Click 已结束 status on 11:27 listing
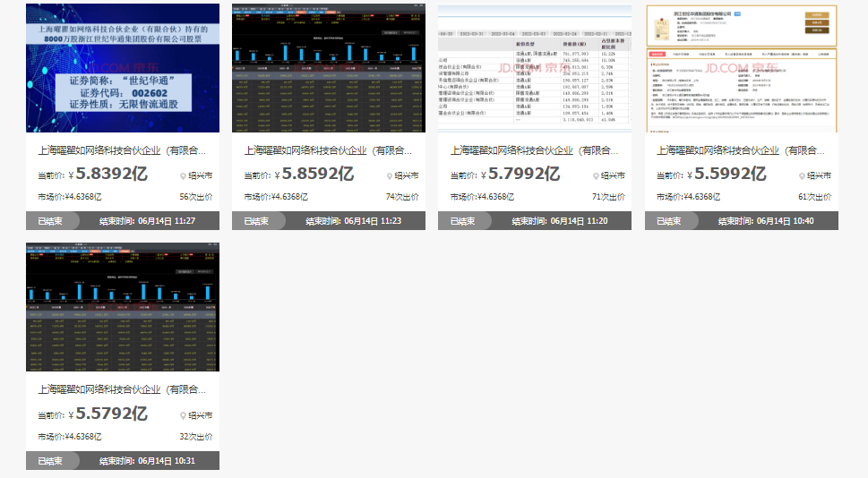Screen dimensions: 868x478 50,221
